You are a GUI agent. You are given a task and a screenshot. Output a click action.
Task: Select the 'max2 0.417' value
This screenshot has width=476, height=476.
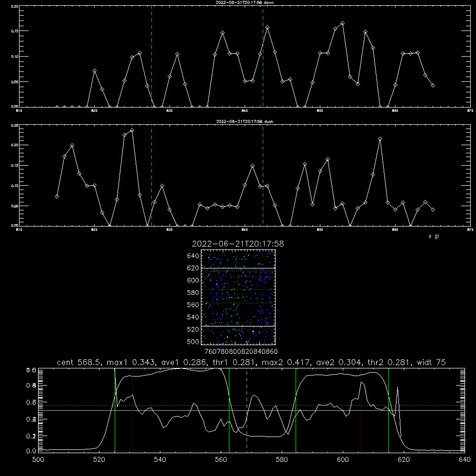point(286,362)
